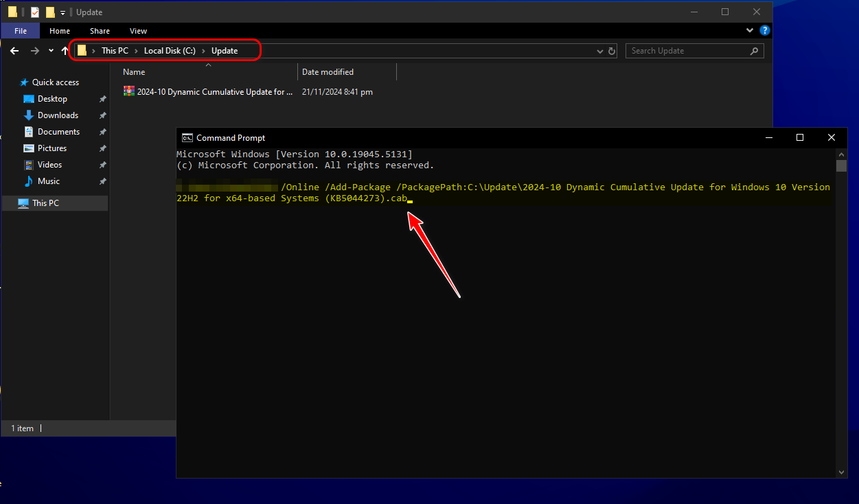Click the Documents icon in sidebar

click(29, 132)
